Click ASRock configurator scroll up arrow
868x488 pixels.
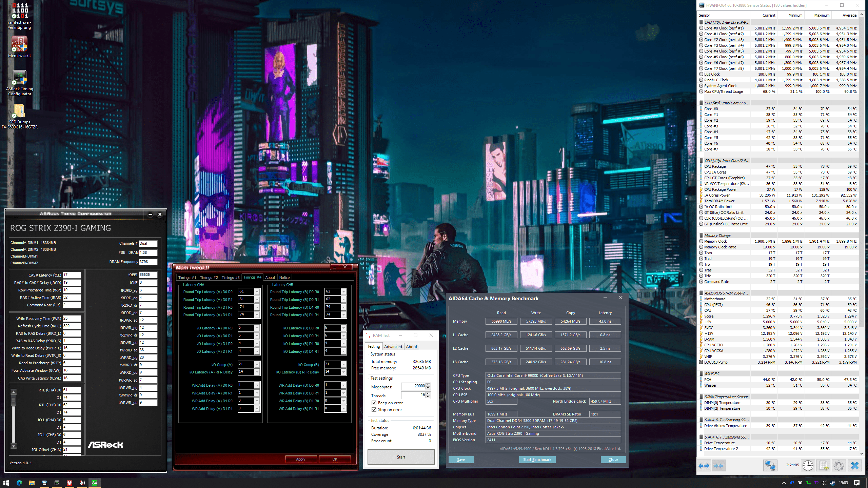(x=14, y=392)
